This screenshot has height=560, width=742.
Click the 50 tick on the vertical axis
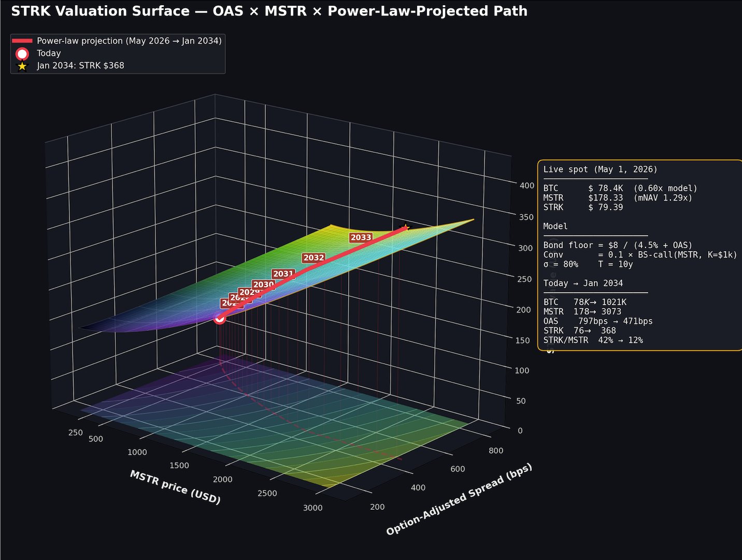pos(521,401)
